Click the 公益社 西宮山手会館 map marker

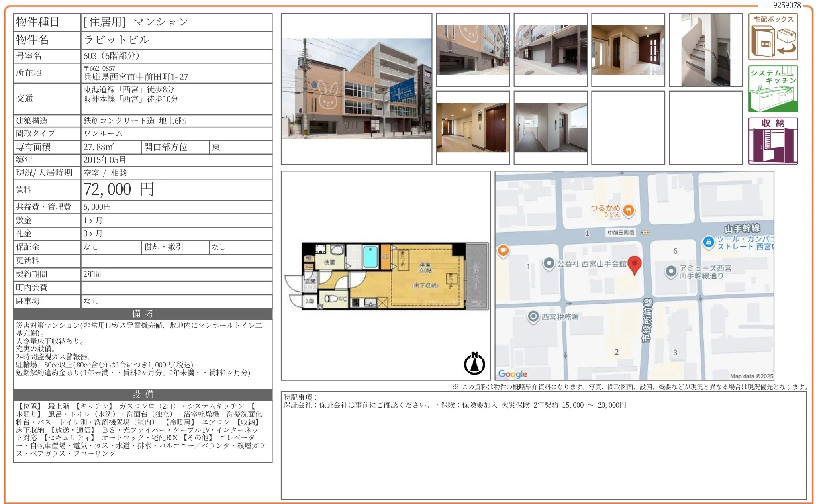coord(549,263)
